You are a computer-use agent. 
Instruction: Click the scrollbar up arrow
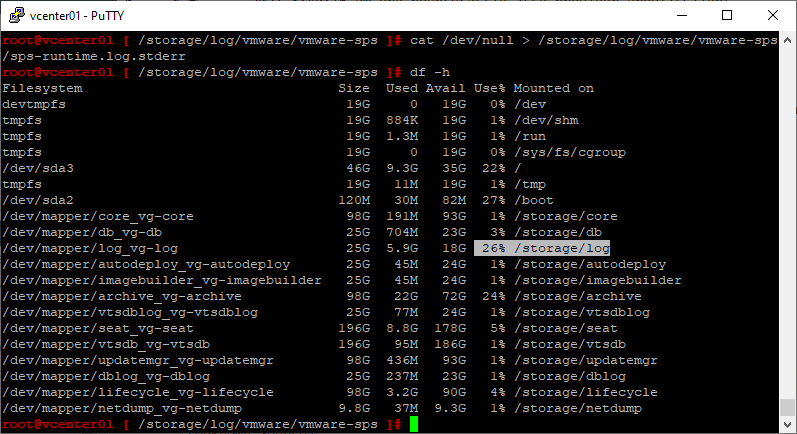coord(787,39)
